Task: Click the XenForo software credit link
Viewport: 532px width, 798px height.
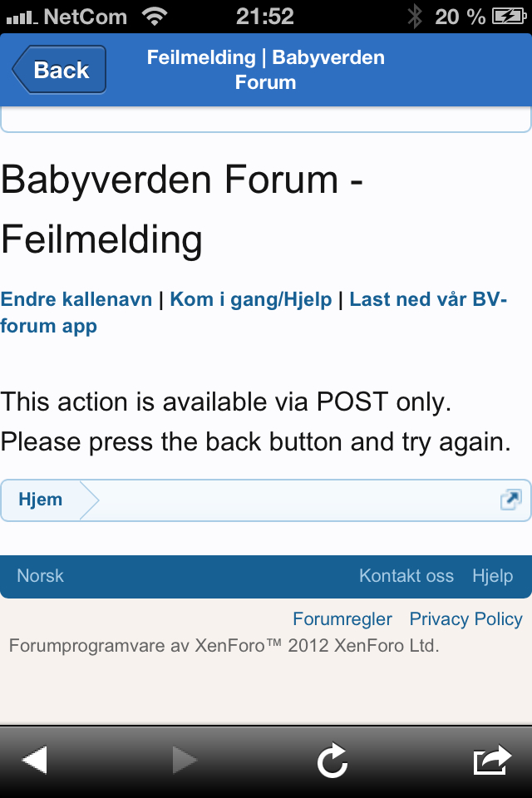Action: pyautogui.click(x=223, y=645)
